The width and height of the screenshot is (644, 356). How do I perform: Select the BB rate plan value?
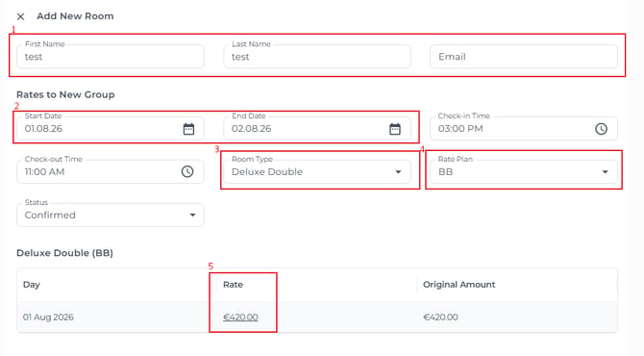click(x=446, y=172)
